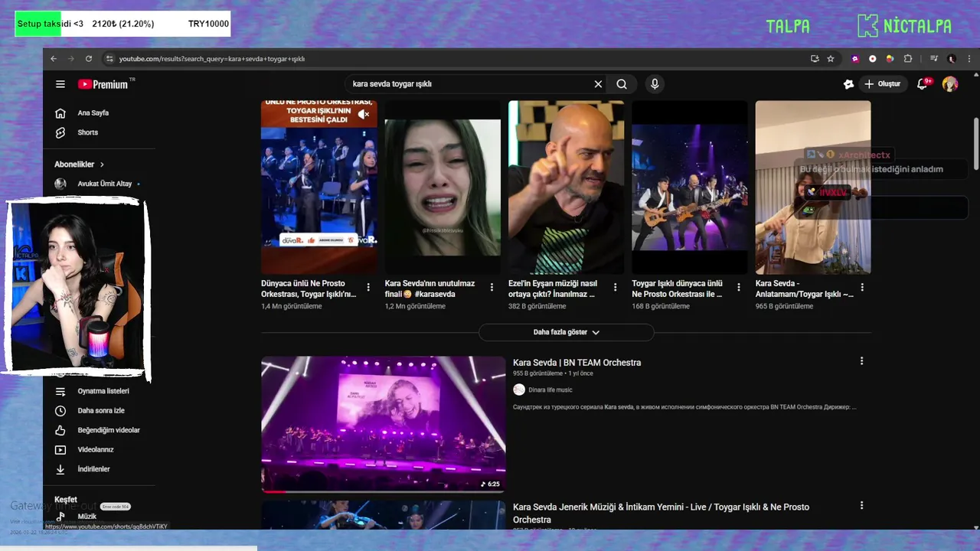Screen dimensions: 980x551
Task: Open Kara Sevda Jenerik Müziği & İntikam Yemini title
Action: [661, 513]
